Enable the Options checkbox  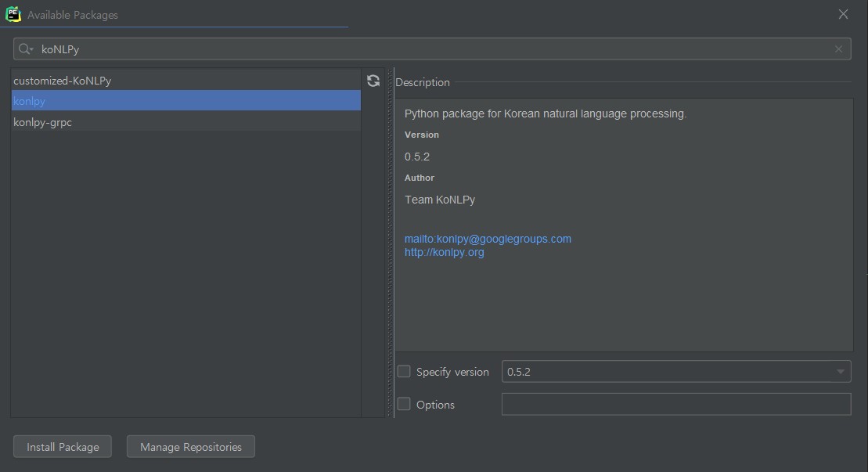(x=404, y=404)
